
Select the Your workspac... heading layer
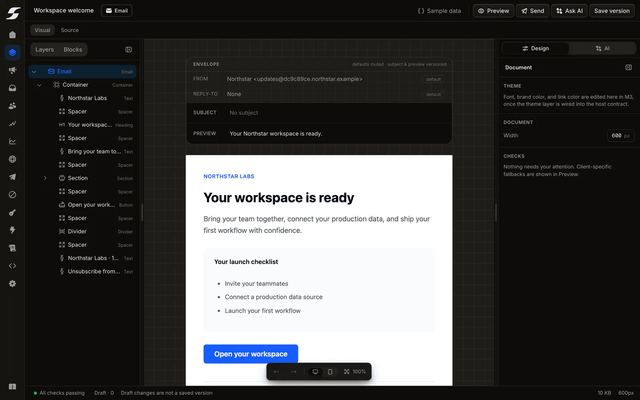[82, 125]
